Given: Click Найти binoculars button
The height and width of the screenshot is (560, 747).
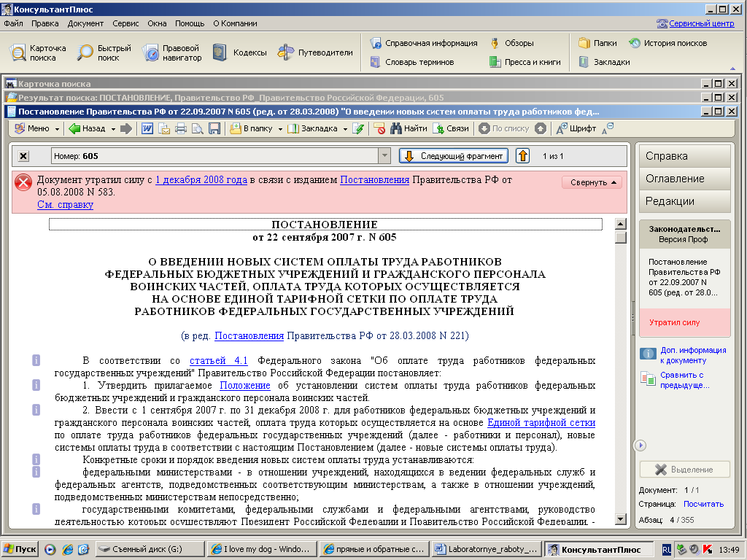Looking at the screenshot, I should (409, 128).
